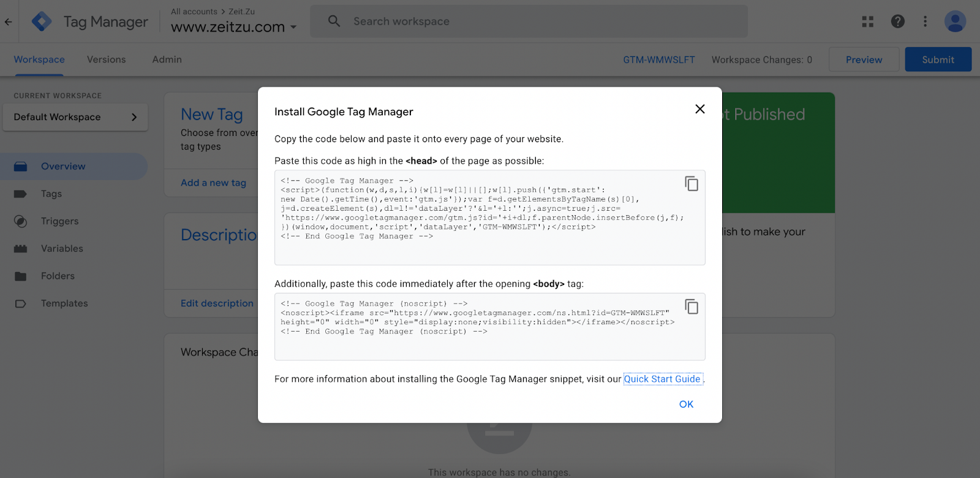The image size is (980, 478).
Task: Click the Search workspace field
Action: [x=529, y=21]
